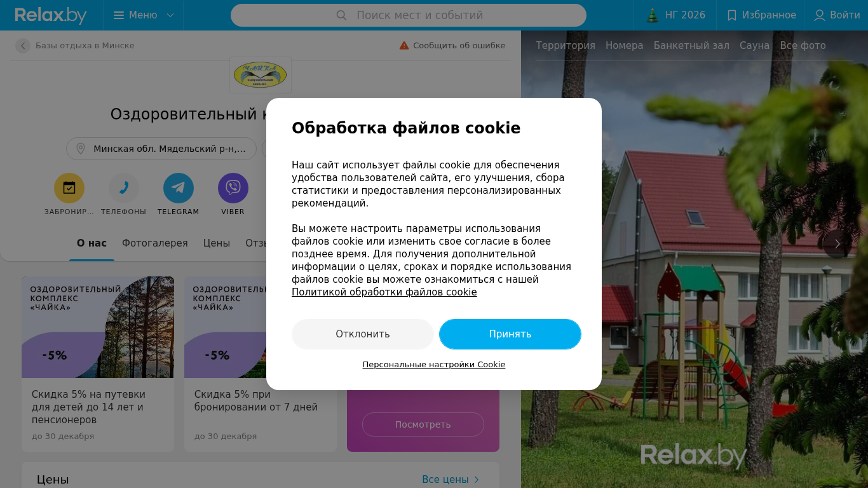
Task: Click the Войти user icon
Action: point(820,15)
